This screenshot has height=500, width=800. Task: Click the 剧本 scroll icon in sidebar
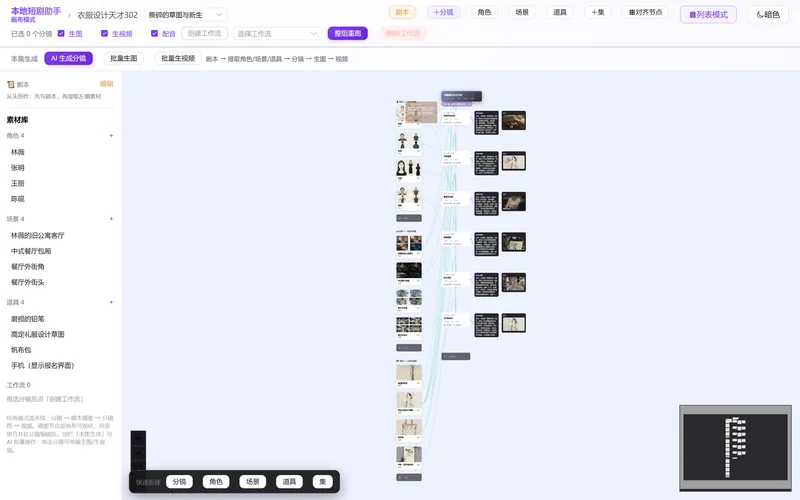(x=10, y=85)
